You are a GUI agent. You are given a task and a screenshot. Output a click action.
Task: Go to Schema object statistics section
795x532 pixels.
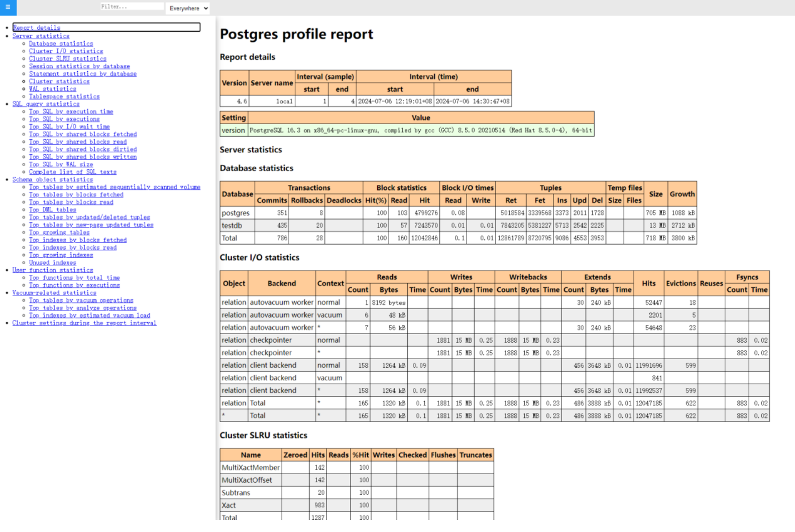[53, 179]
